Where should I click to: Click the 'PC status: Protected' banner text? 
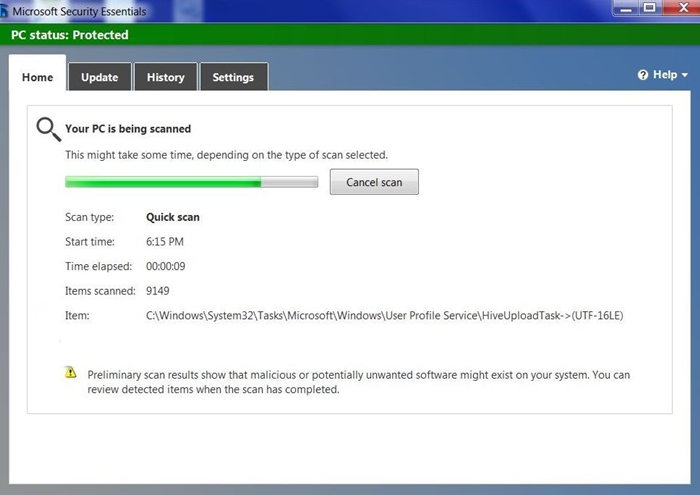pyautogui.click(x=70, y=35)
